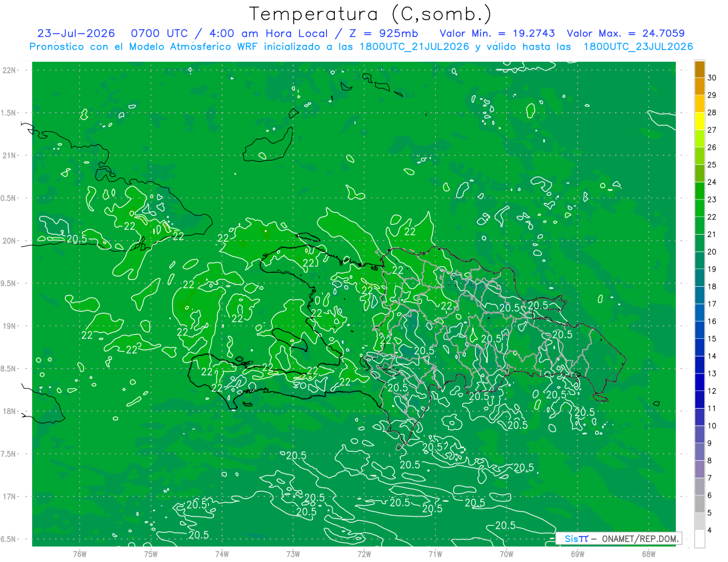Click the '69W' longitude label
728x562 pixels.
point(578,554)
